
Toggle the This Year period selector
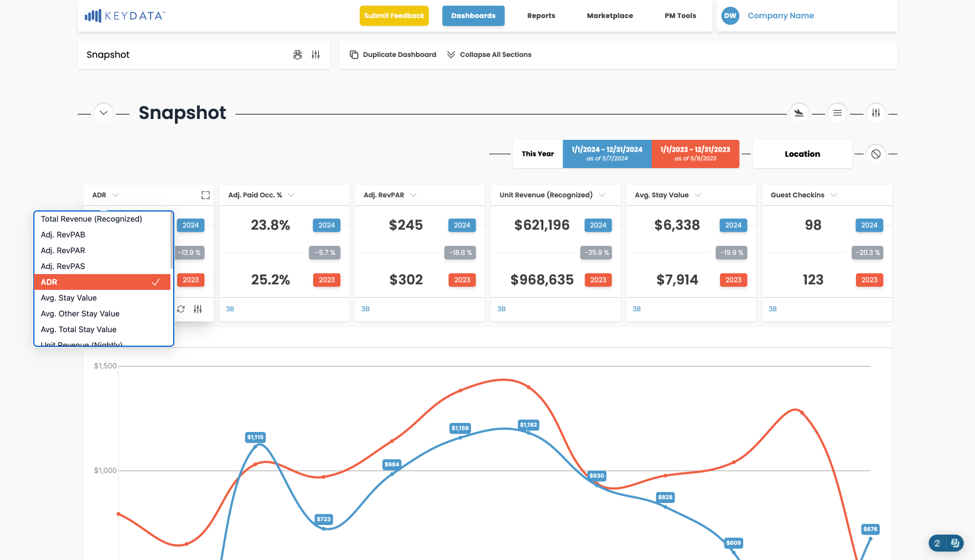[538, 154]
